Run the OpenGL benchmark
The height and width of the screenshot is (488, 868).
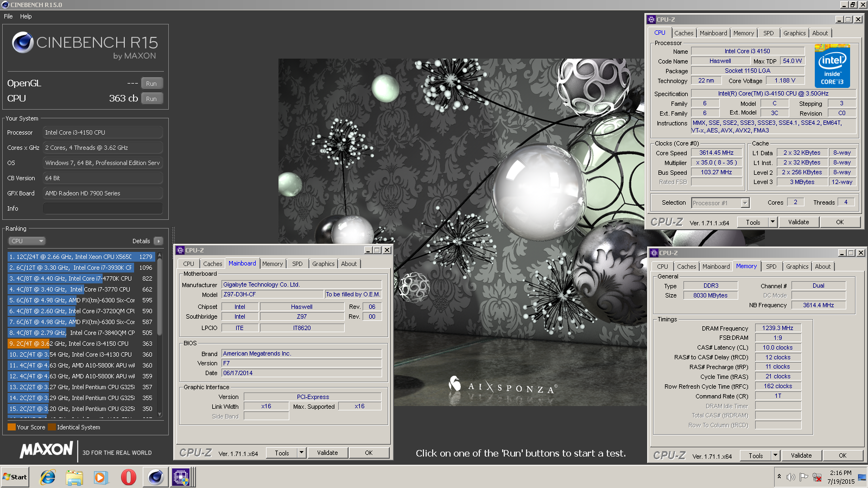[x=151, y=84]
